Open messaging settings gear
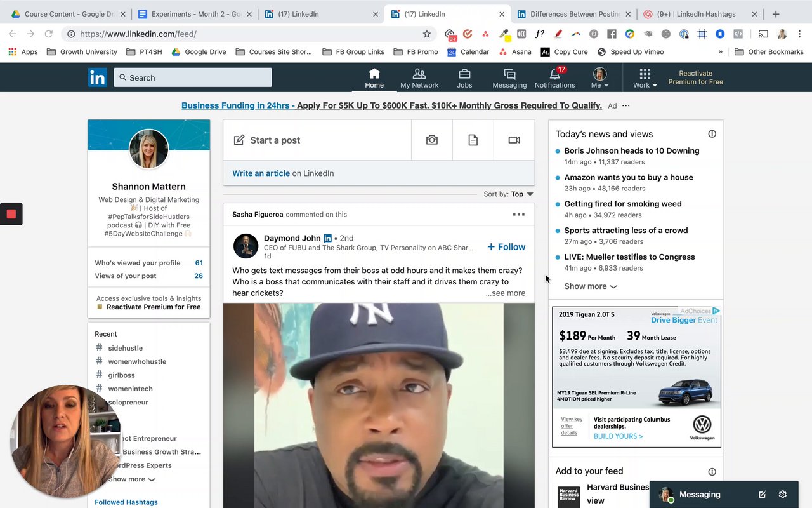The width and height of the screenshot is (812, 508). pyautogui.click(x=783, y=495)
